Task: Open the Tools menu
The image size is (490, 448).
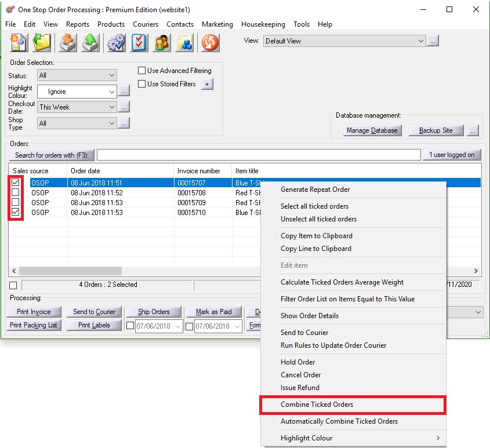Action: [302, 24]
